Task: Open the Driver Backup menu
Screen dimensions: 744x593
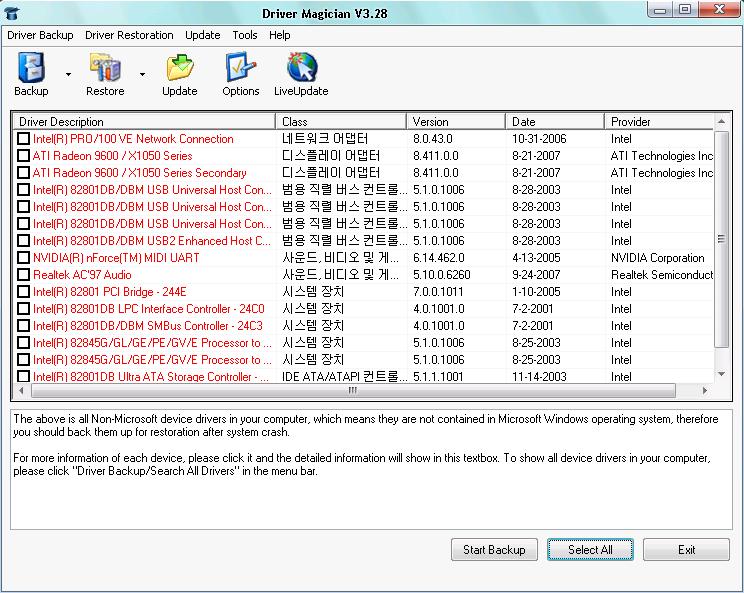Action: click(x=40, y=35)
